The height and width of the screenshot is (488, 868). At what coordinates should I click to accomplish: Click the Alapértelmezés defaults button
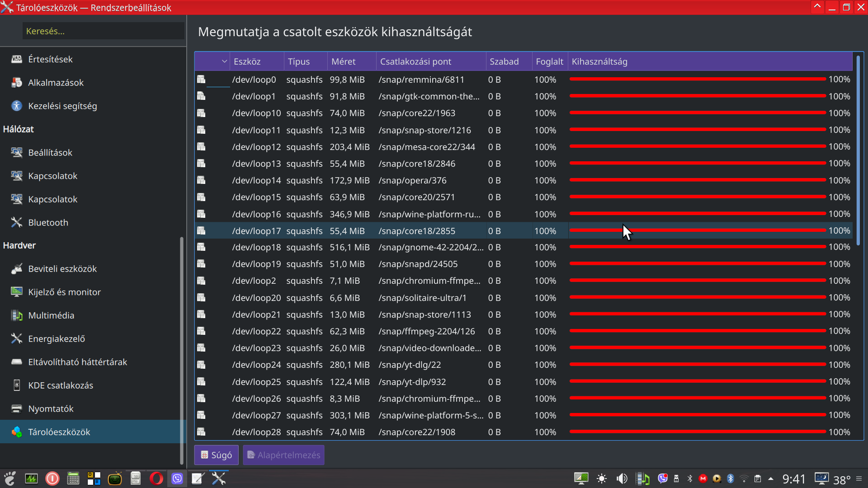coord(283,455)
